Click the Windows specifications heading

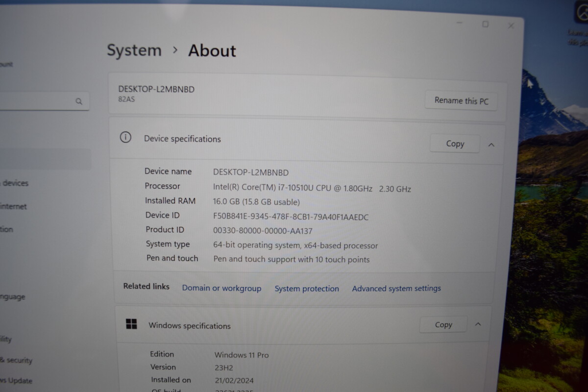point(190,326)
